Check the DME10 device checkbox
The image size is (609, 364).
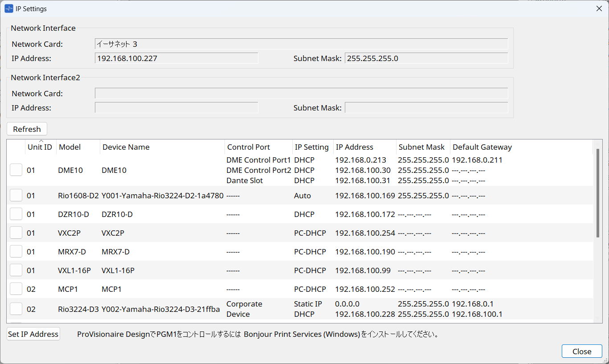click(x=16, y=170)
